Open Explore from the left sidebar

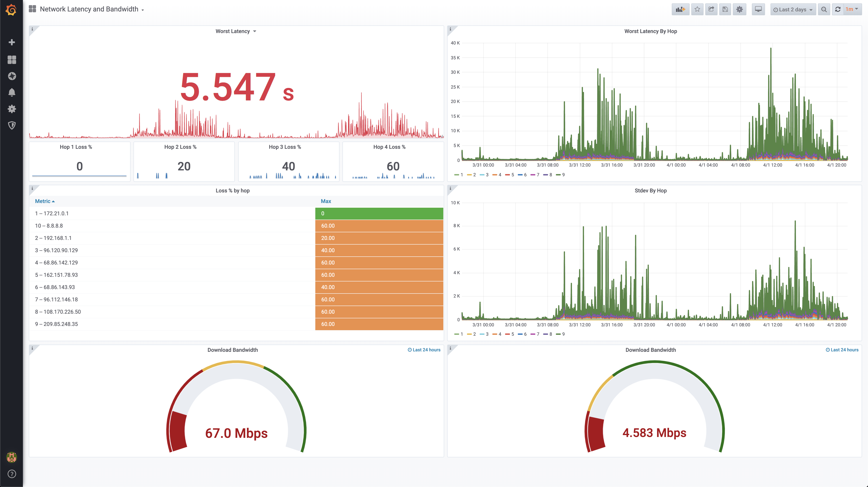[x=12, y=76]
